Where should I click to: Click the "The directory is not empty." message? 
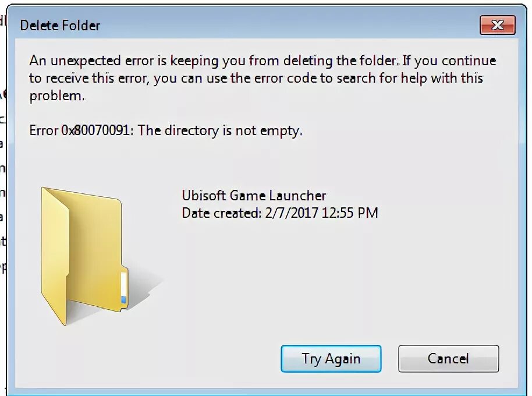click(220, 130)
